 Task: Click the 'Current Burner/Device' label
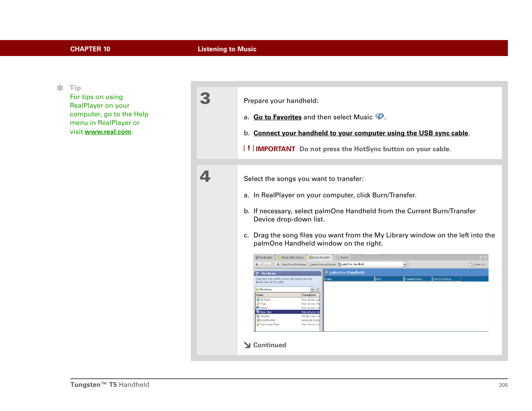(322, 265)
